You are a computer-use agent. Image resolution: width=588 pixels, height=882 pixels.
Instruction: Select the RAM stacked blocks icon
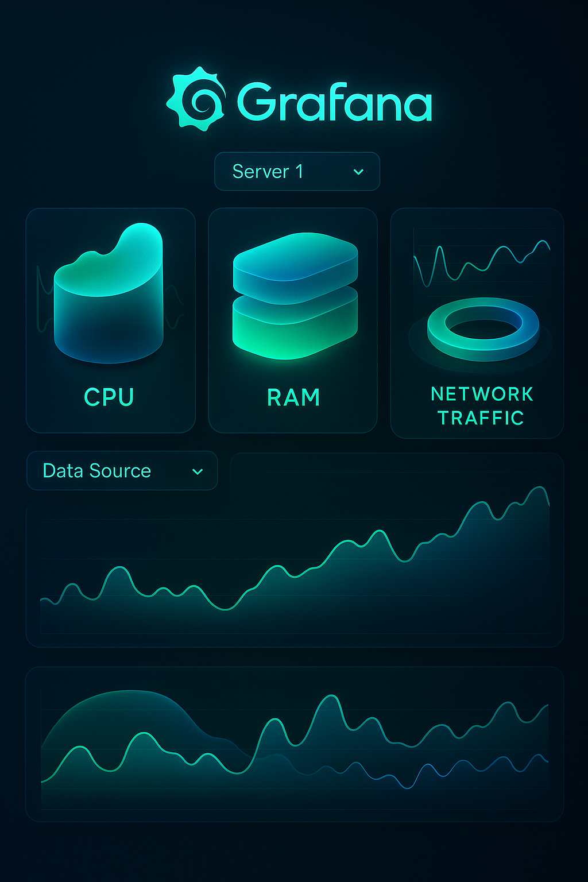point(295,296)
